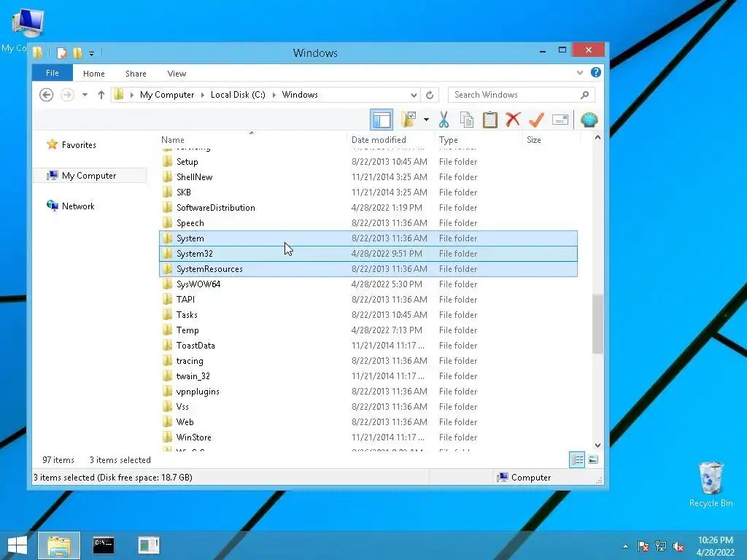Viewport: 747px width, 560px height.
Task: Cut selected items with the scissors icon
Action: click(x=444, y=120)
